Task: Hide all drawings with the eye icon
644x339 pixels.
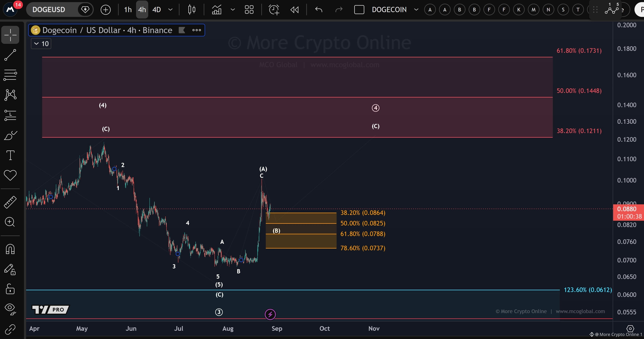Action: pyautogui.click(x=10, y=309)
